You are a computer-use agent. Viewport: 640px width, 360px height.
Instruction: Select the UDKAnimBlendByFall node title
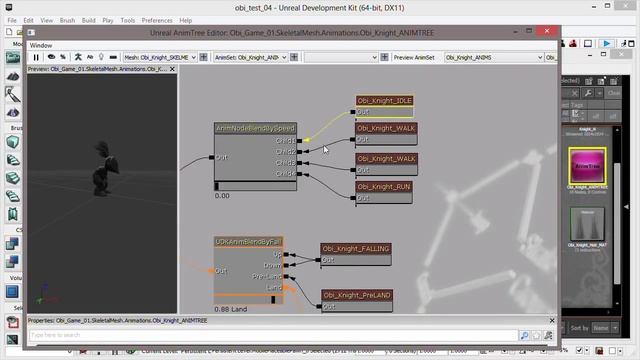pyautogui.click(x=249, y=242)
